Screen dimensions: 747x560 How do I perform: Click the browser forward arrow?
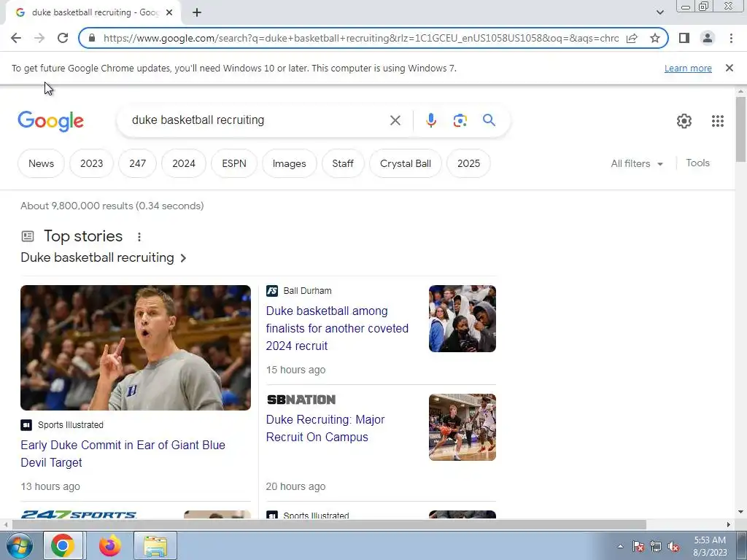(x=39, y=38)
